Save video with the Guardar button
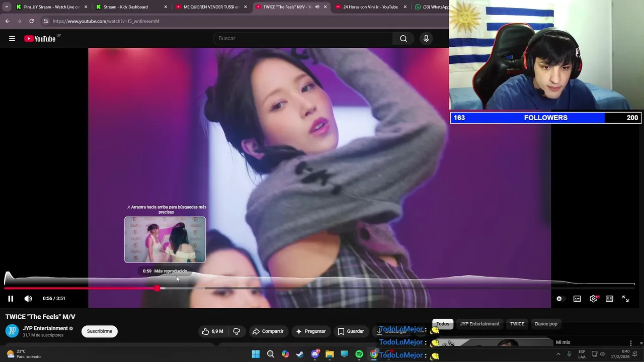This screenshot has height=362, width=644. point(351,331)
